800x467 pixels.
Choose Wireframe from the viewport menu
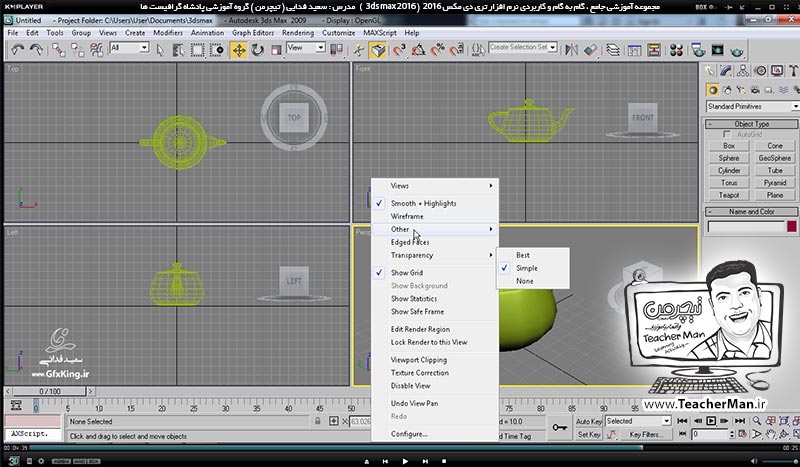pyautogui.click(x=435, y=216)
